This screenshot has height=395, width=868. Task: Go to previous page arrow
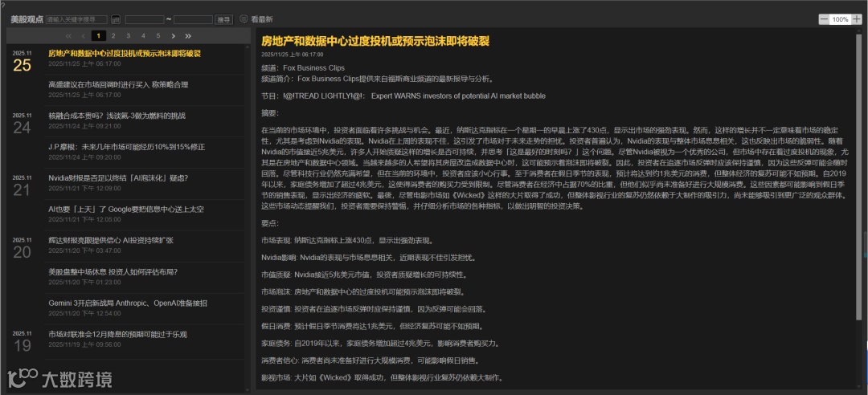(83, 36)
